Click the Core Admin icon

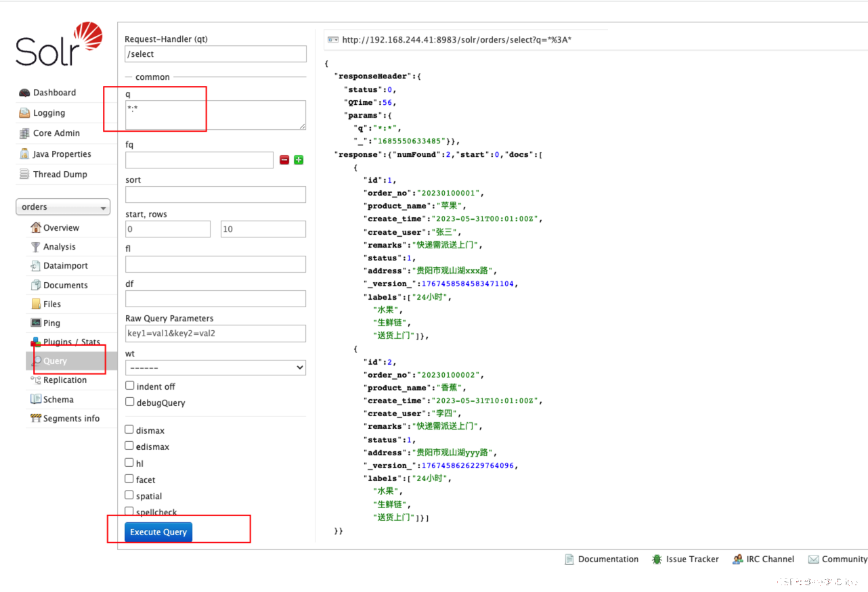click(x=24, y=133)
